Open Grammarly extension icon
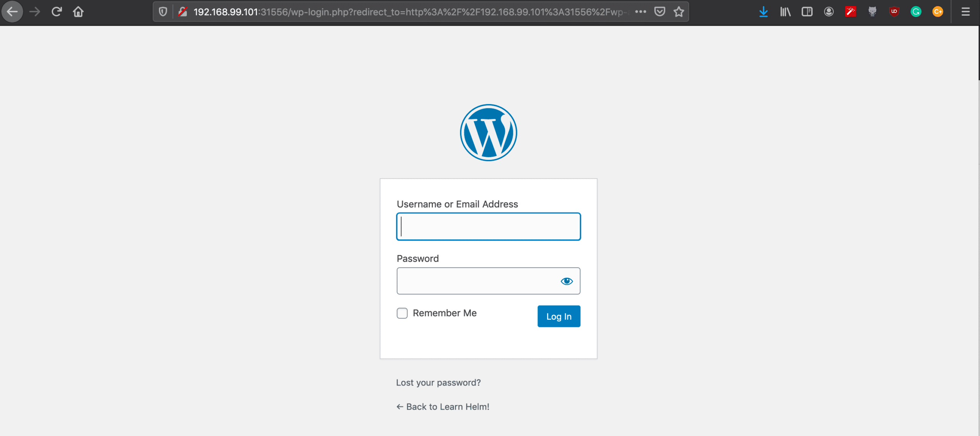980x436 pixels. 916,12
